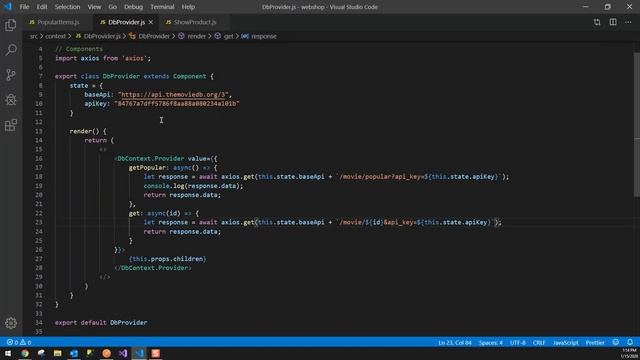640x360 pixels.
Task: Change end of line sequence CRLF
Action: [539, 342]
